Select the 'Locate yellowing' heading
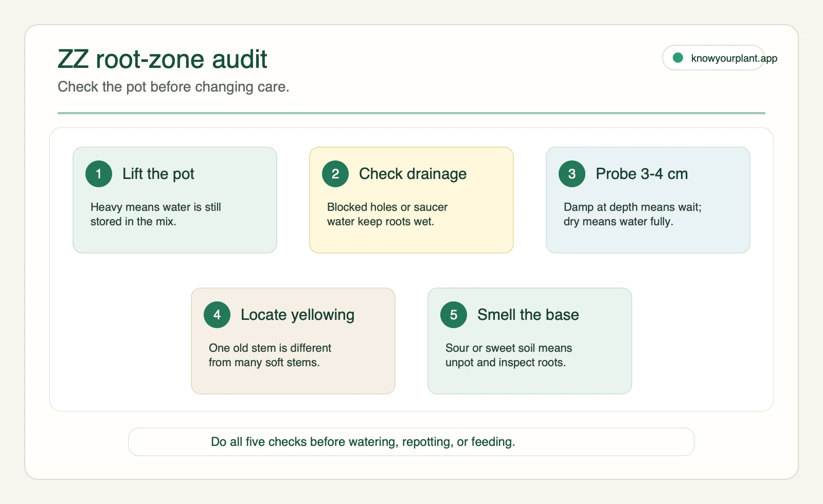 [297, 315]
